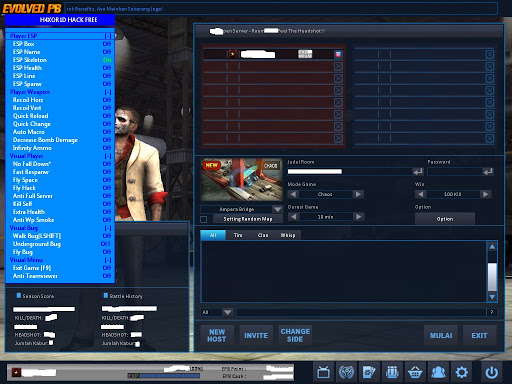Toggle Anti Teamviewer option
This screenshot has width=512, height=384.
(60, 276)
